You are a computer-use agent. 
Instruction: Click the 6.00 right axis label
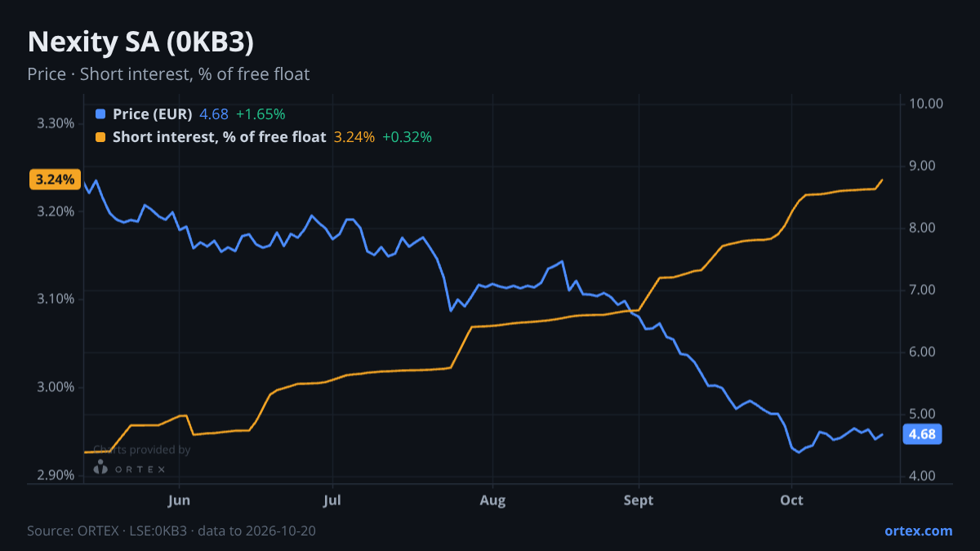pyautogui.click(x=922, y=352)
